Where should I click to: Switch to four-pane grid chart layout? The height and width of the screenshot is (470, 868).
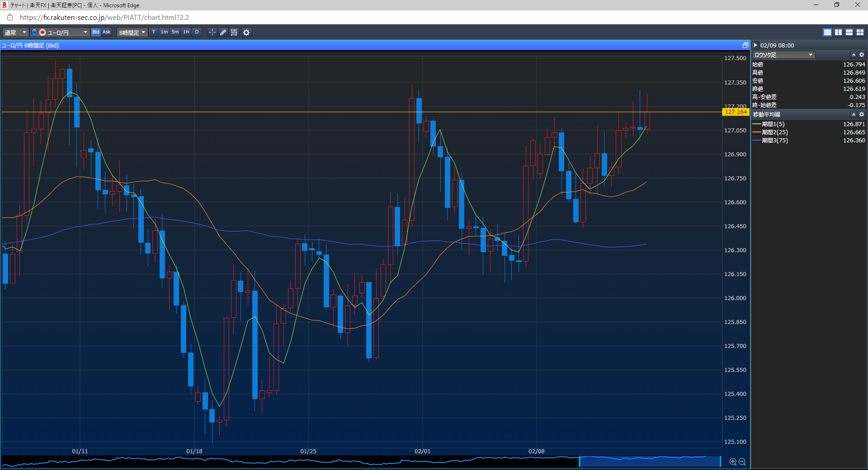point(860,33)
